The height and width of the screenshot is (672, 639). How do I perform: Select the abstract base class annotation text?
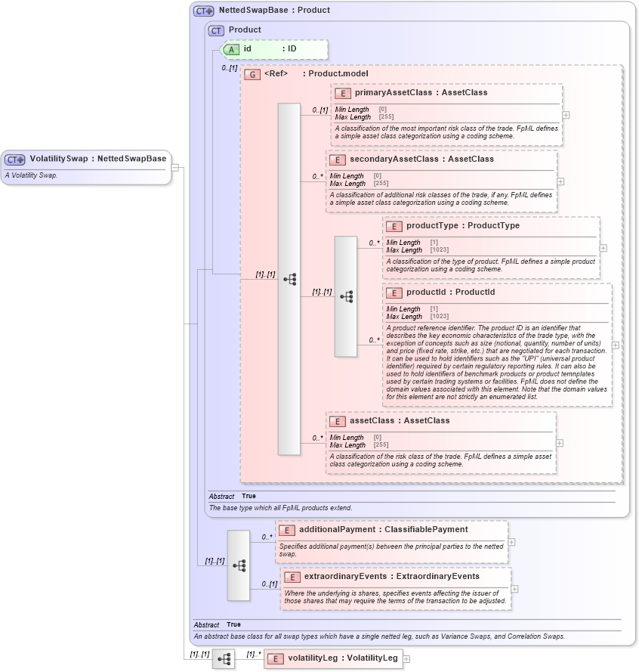pyautogui.click(x=378, y=636)
